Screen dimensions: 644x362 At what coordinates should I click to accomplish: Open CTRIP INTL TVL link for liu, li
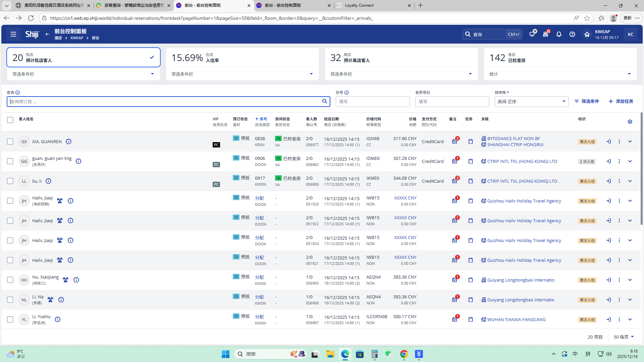522,181
